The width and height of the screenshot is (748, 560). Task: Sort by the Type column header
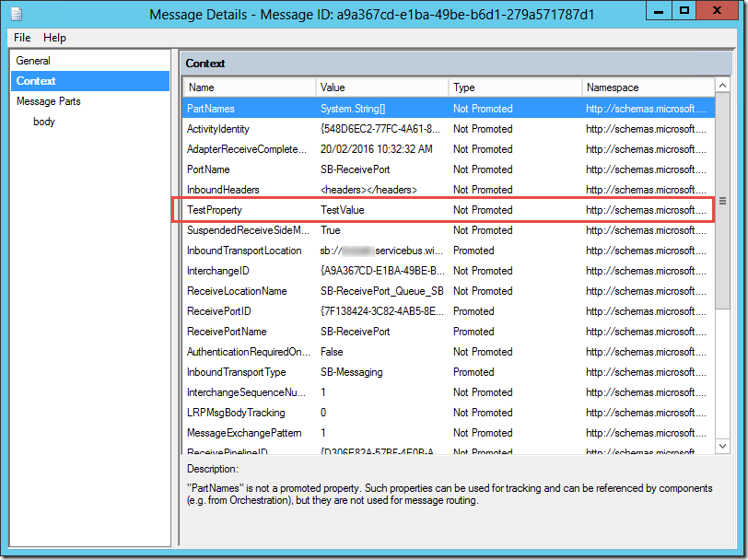[x=514, y=87]
